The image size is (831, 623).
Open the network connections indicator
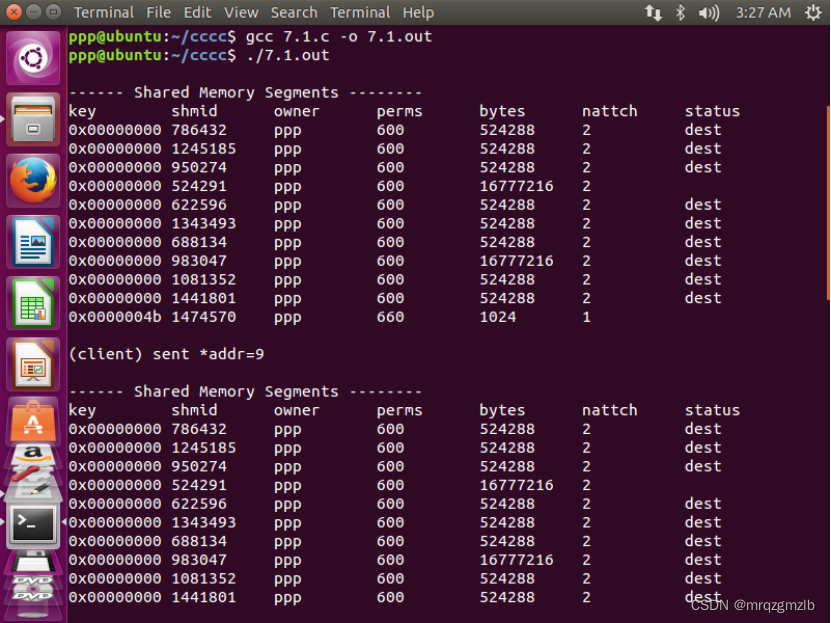pyautogui.click(x=653, y=12)
